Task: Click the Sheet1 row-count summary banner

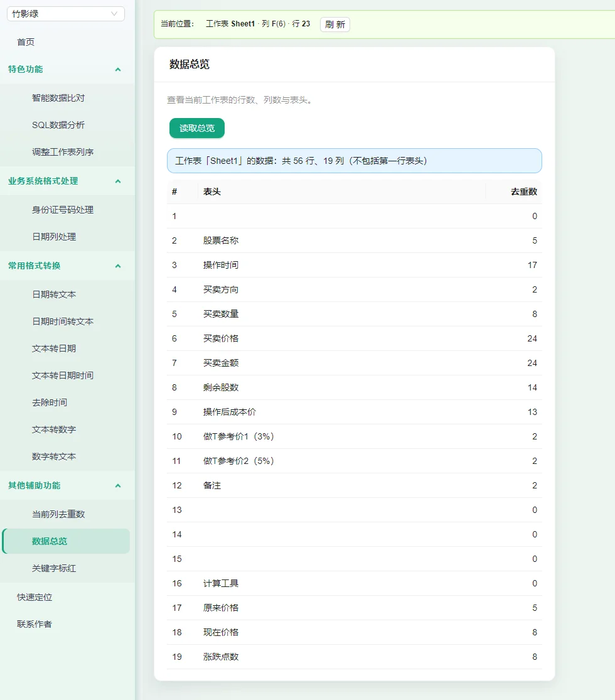Action: pos(355,161)
